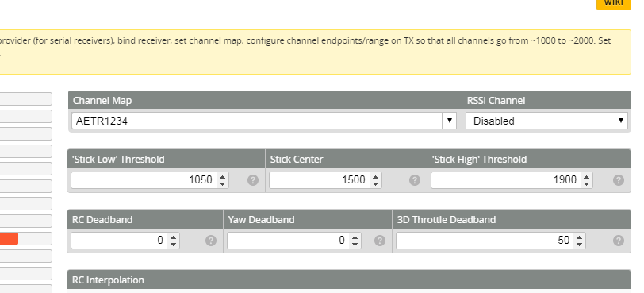View Yaw Deadband help icon
644x293 pixels.
click(380, 241)
